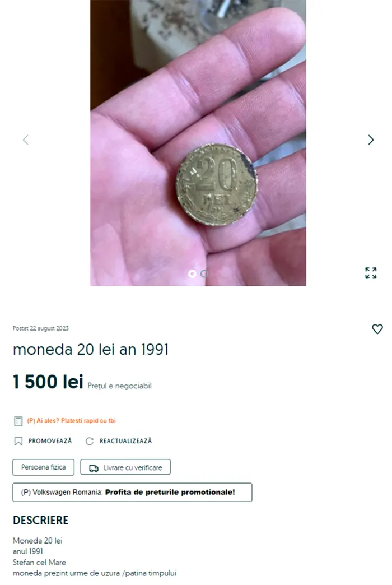Viewport: 392px width, 585px height.
Task: Advance to the next listing photo
Action: click(x=371, y=140)
